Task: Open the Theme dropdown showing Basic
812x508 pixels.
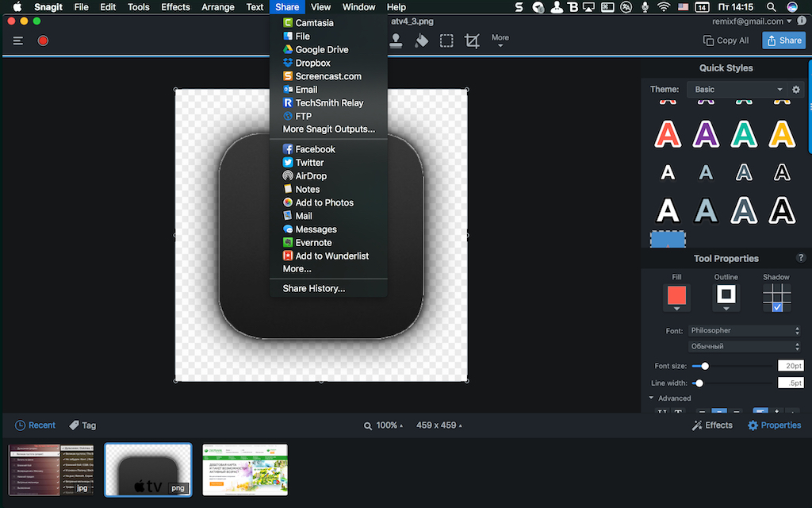Action: point(737,89)
